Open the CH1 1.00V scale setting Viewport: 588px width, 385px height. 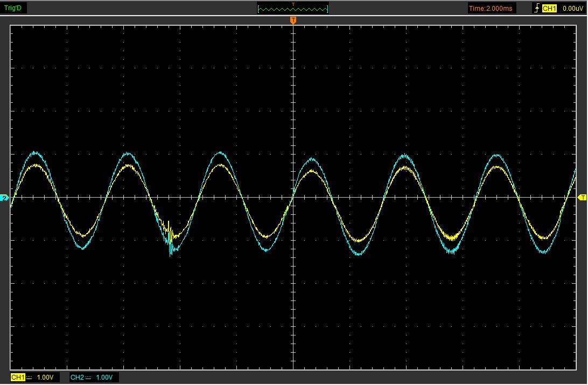coord(45,377)
